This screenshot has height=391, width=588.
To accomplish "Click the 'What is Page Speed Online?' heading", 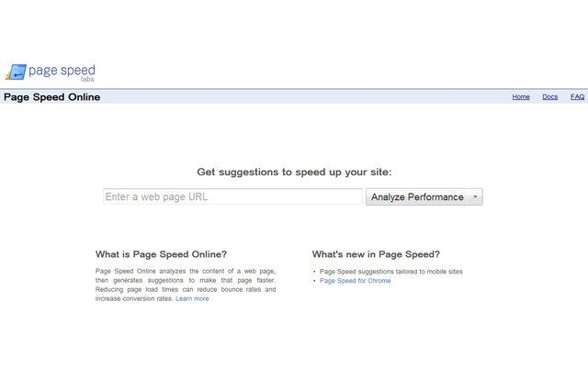I will click(x=162, y=254).
